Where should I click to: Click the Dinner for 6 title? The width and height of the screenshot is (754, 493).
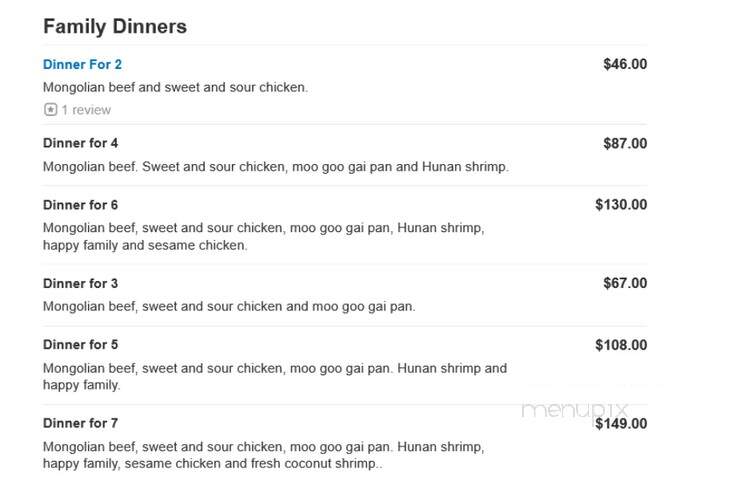click(80, 205)
